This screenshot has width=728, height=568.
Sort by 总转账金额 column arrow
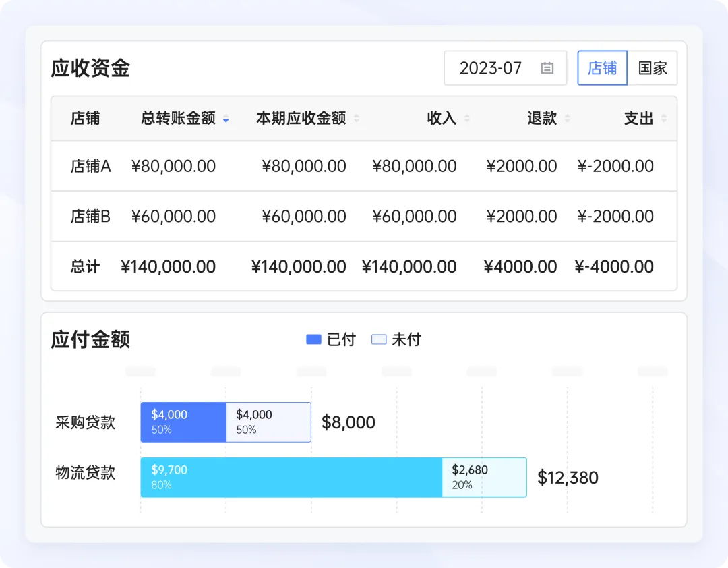click(x=226, y=119)
